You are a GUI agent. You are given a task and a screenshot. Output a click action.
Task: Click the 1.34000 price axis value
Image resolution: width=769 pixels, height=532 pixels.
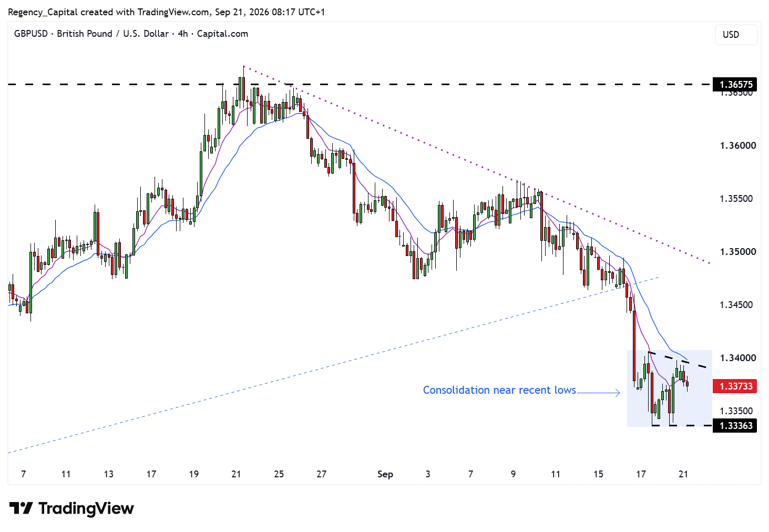point(738,358)
